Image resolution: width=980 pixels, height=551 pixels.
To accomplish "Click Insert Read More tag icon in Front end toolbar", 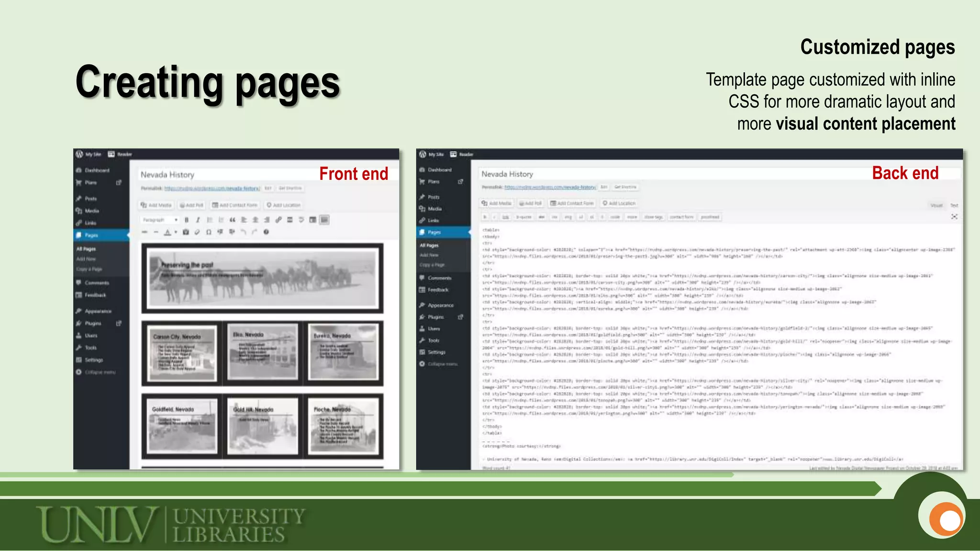I will [x=290, y=220].
